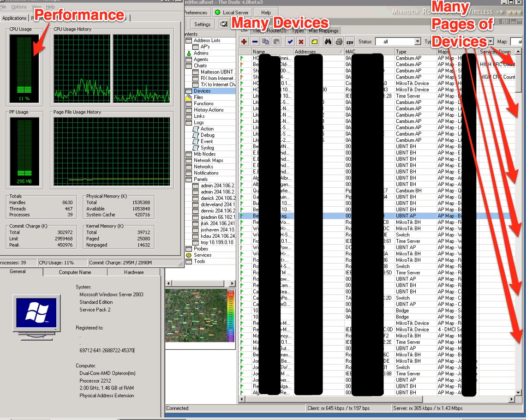The width and height of the screenshot is (526, 420).
Task: Select Devices in the contents tree
Action: tap(202, 91)
